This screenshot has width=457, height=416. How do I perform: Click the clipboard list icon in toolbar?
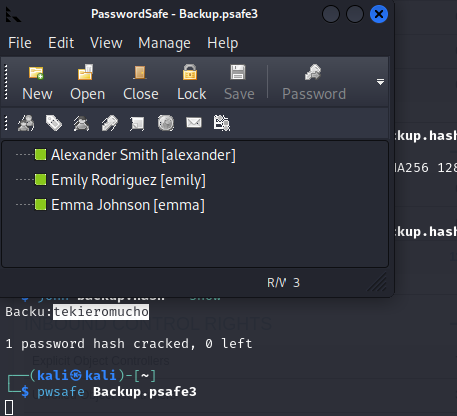pyautogui.click(x=222, y=123)
